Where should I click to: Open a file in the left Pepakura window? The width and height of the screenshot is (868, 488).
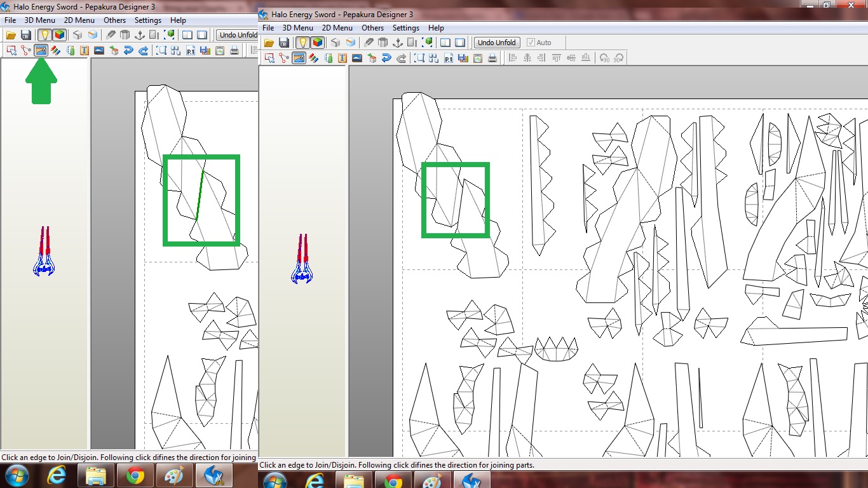(11, 35)
